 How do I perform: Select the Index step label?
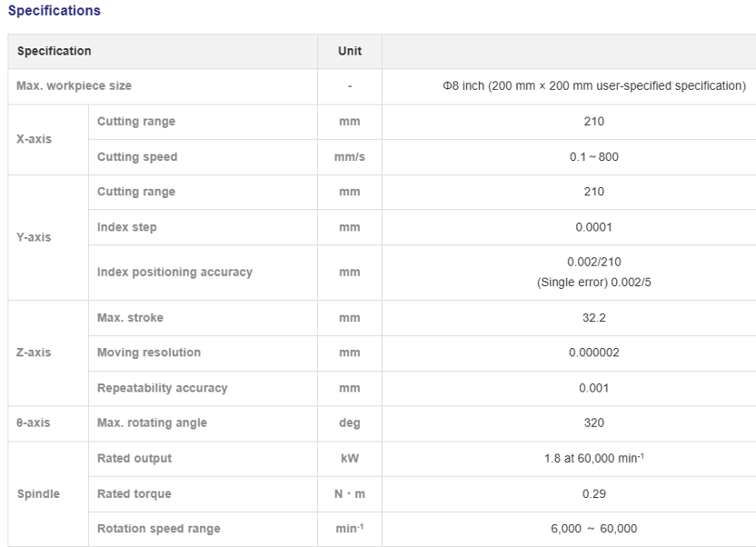click(126, 227)
